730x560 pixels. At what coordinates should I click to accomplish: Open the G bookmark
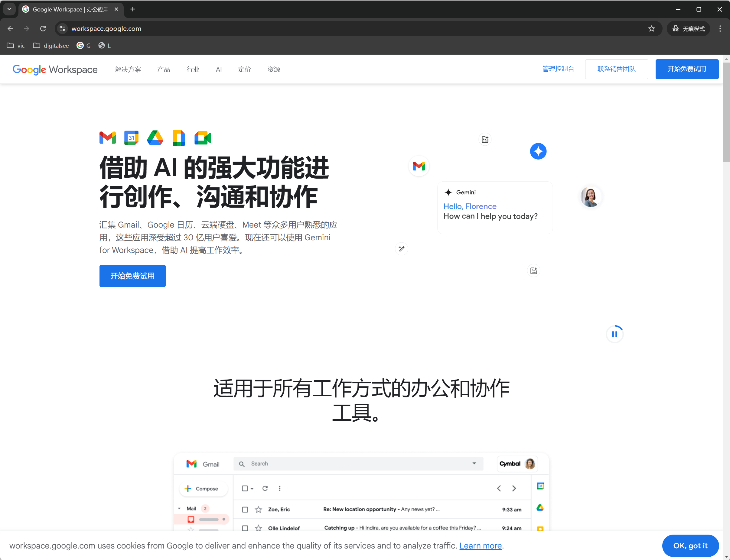(x=84, y=46)
